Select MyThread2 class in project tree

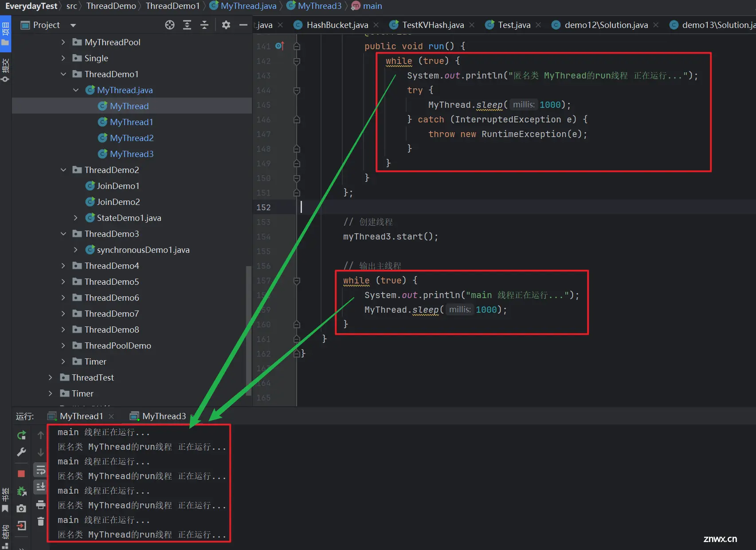pyautogui.click(x=132, y=138)
